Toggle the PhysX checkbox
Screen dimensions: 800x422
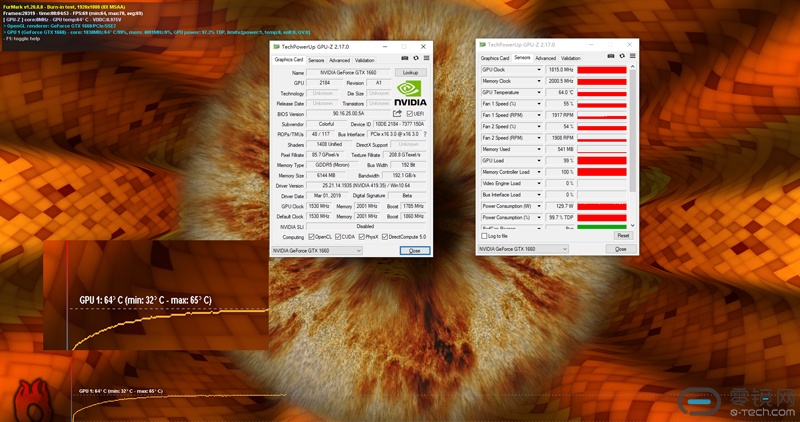tap(361, 237)
